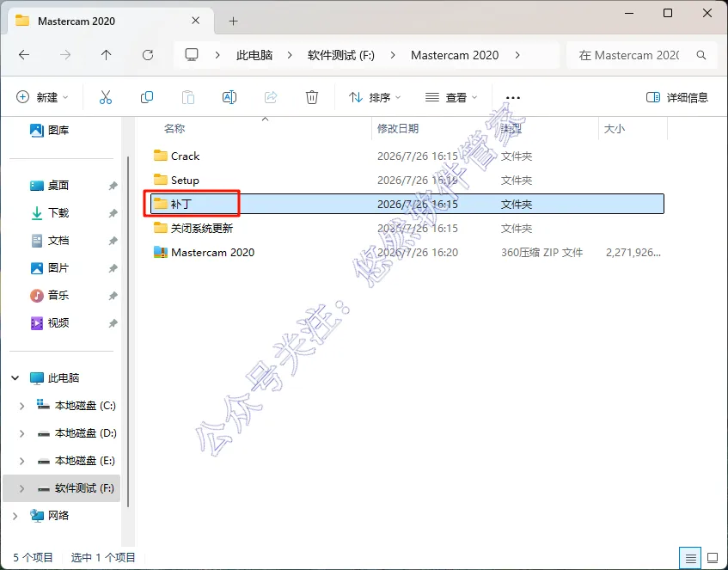
Task: Open Downloads (下载) in the sidebar
Action: pos(50,212)
